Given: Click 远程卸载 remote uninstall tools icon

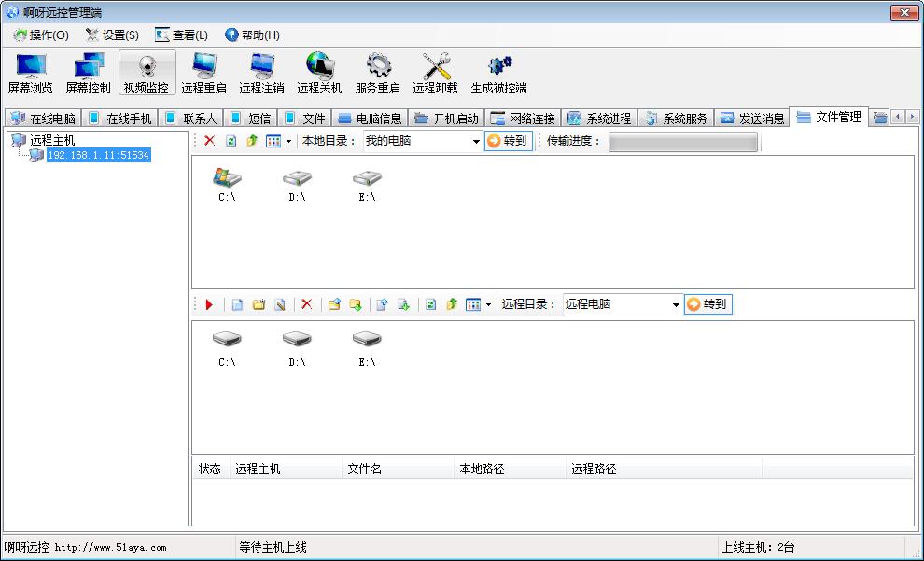Looking at the screenshot, I should pos(436,73).
